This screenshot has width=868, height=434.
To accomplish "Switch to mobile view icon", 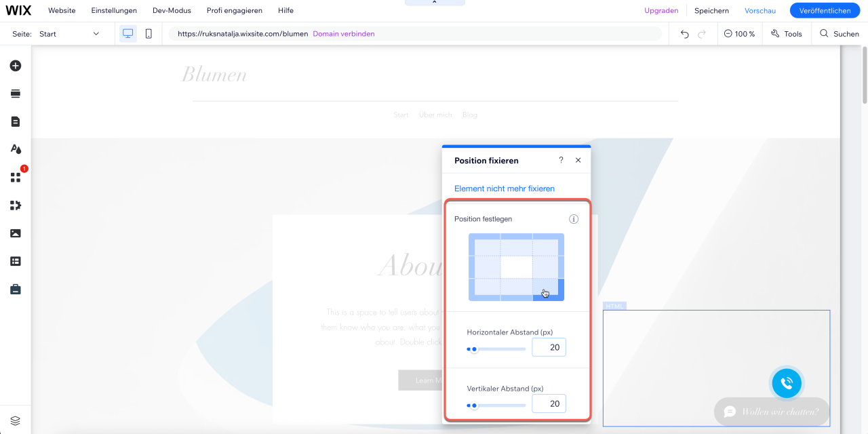I will click(x=149, y=33).
